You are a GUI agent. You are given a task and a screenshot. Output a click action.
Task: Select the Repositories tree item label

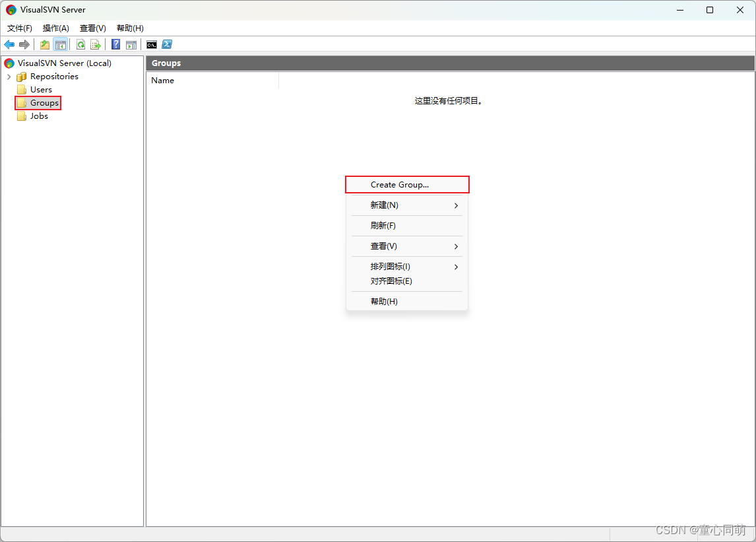[x=54, y=77]
